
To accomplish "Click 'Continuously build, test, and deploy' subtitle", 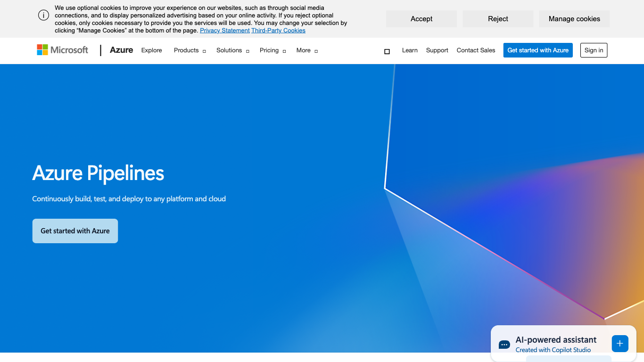I will 129,199.
